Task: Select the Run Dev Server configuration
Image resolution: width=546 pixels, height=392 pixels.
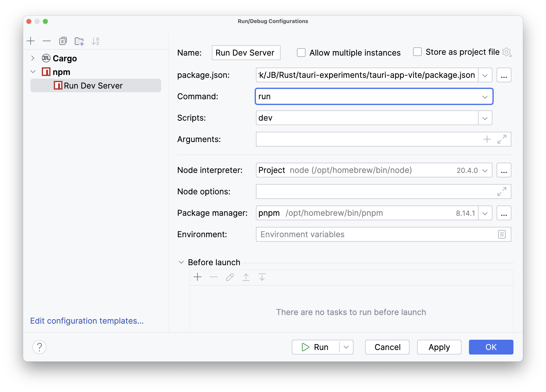Action: coord(94,85)
